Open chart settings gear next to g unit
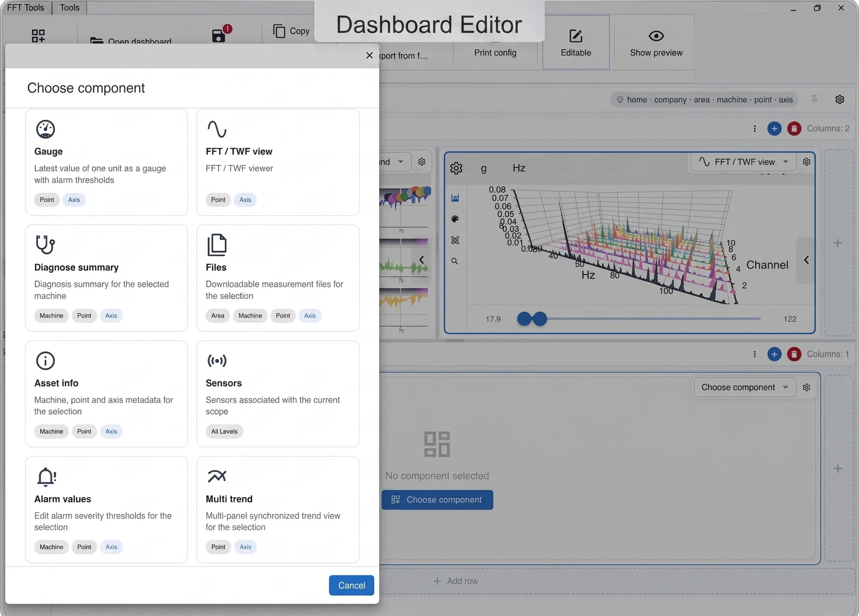This screenshot has width=859, height=616. [456, 168]
